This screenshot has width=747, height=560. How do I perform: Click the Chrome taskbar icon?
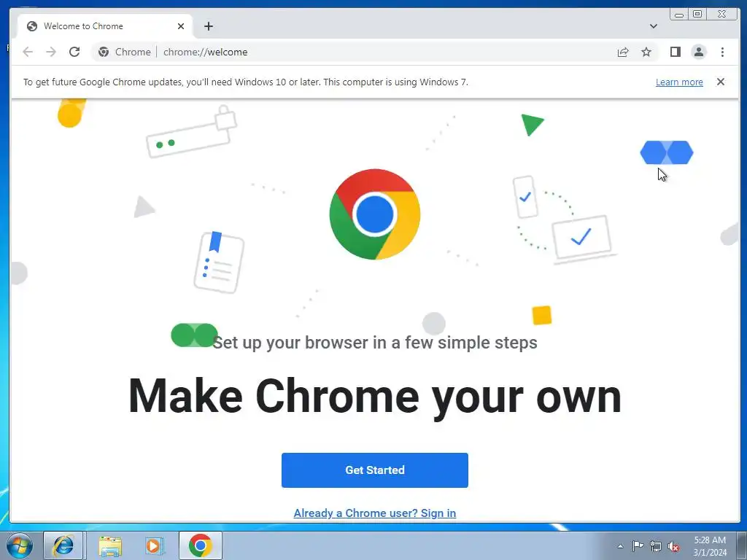[200, 545]
